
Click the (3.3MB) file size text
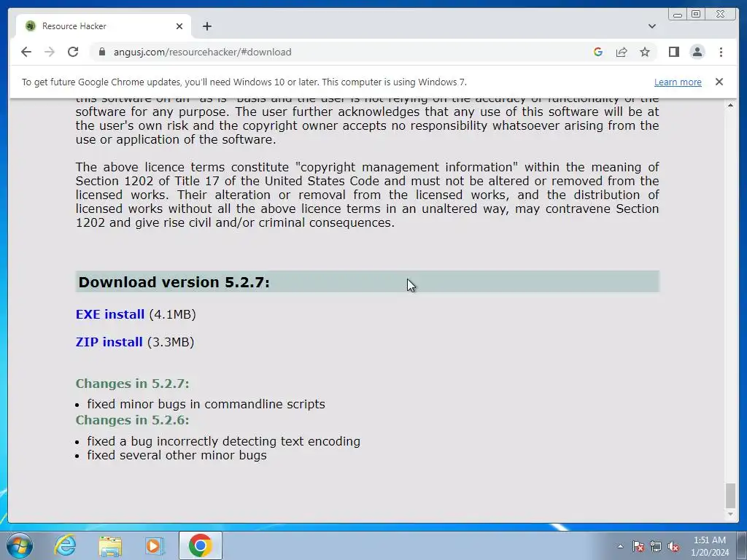(x=171, y=342)
